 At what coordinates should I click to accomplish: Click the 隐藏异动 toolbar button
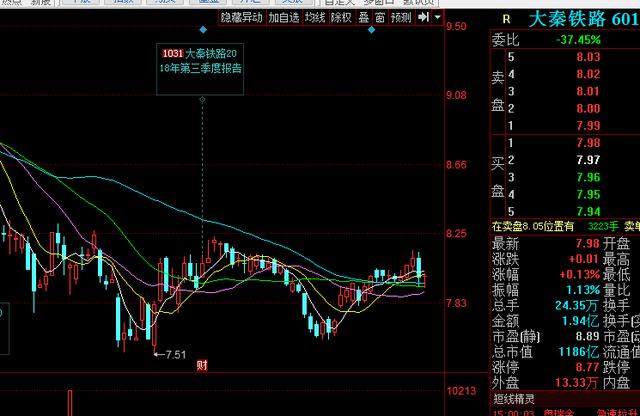coord(241,17)
